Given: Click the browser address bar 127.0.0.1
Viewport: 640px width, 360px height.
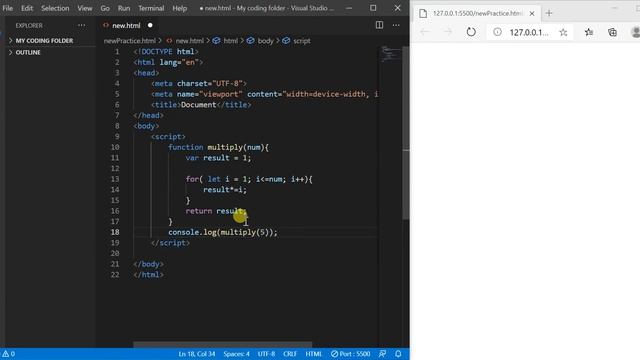Looking at the screenshot, I should tap(529, 32).
